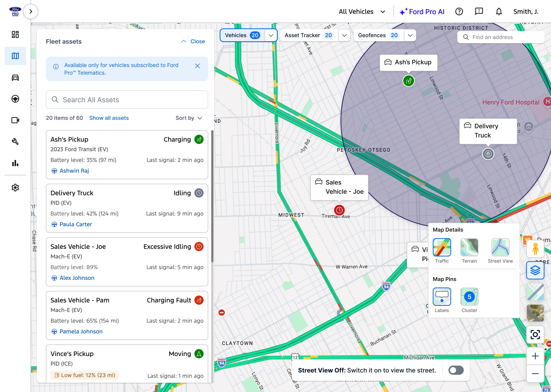The width and height of the screenshot is (551, 392).
Task: Expand the Vehicles filter dropdown arrow
Action: [271, 35]
